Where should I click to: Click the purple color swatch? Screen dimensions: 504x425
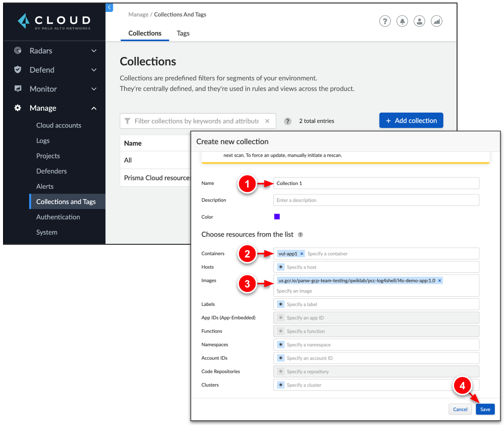pos(277,216)
